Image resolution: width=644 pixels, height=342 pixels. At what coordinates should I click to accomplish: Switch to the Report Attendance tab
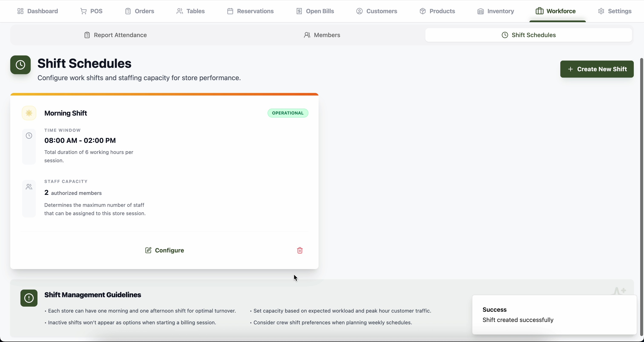pyautogui.click(x=115, y=35)
